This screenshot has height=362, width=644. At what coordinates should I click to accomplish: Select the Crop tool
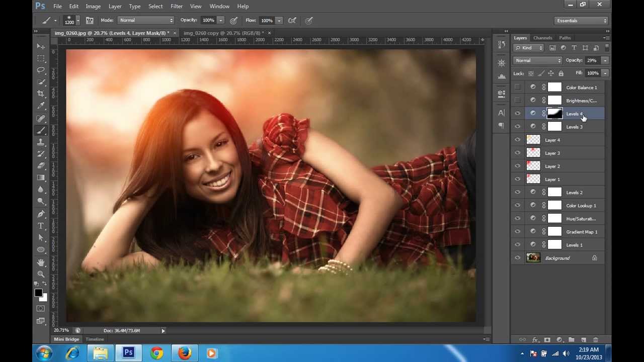point(41,94)
